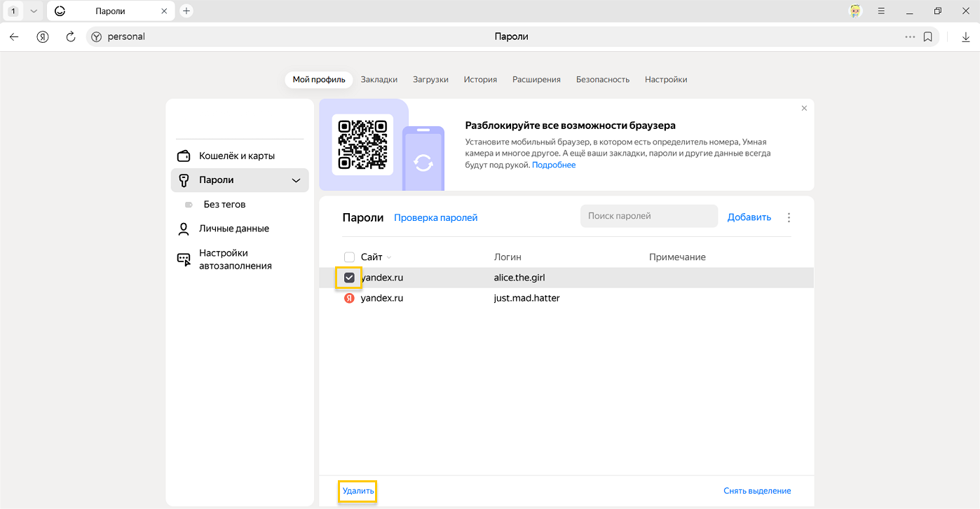Uncheck the alice.the.girl password checkbox
The image size is (980, 509).
pos(349,278)
